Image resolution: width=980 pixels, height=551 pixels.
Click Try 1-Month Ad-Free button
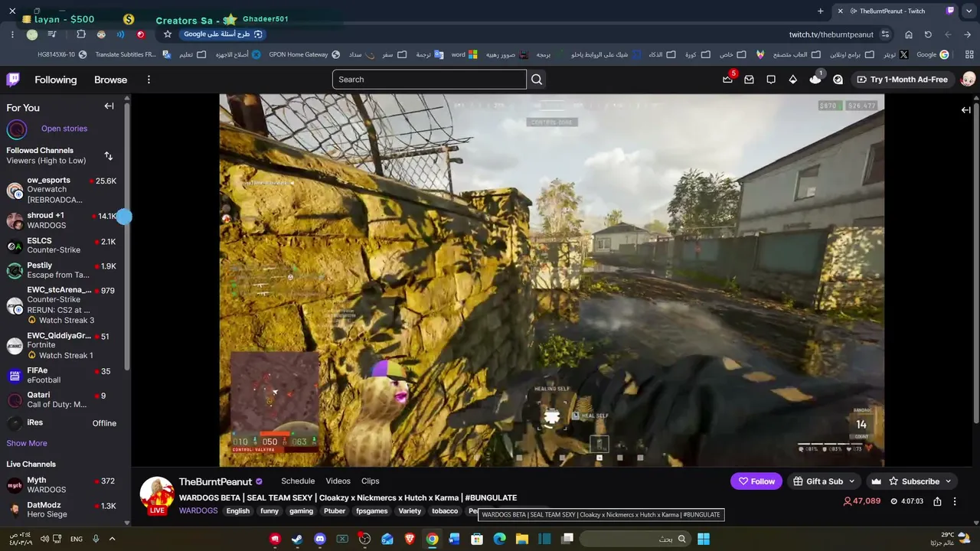pyautogui.click(x=903, y=80)
